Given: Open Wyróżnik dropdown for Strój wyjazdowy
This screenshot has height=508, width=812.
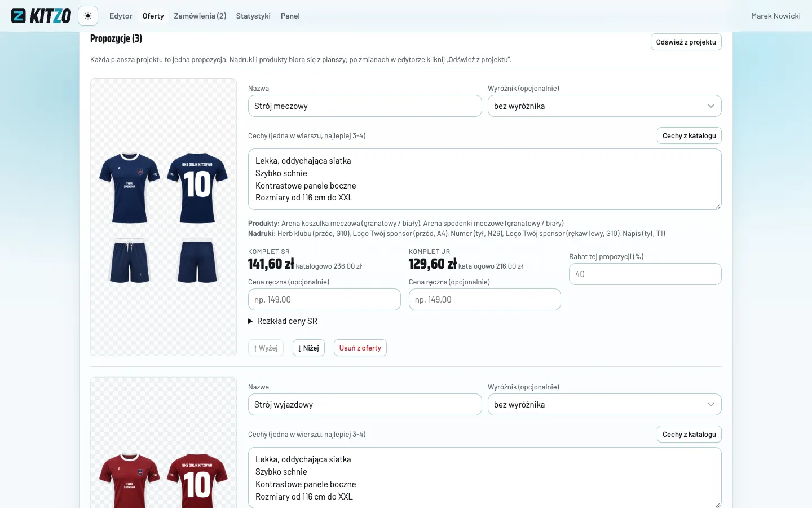Looking at the screenshot, I should [604, 405].
